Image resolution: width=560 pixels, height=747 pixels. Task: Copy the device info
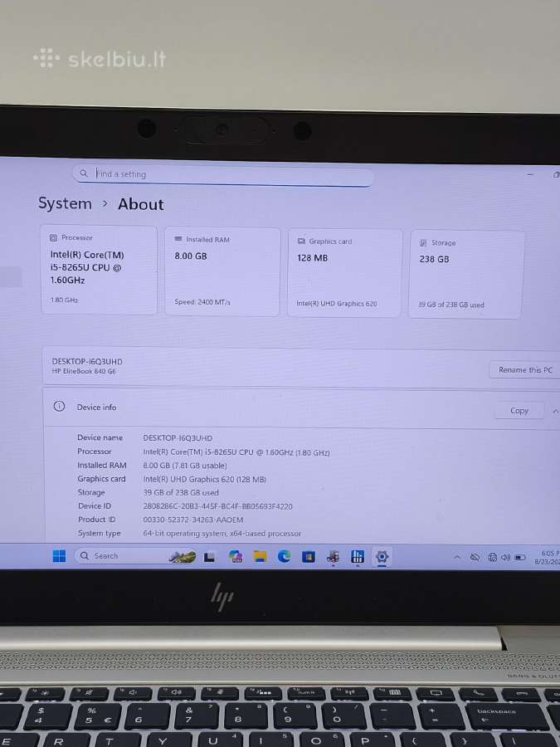click(x=519, y=410)
